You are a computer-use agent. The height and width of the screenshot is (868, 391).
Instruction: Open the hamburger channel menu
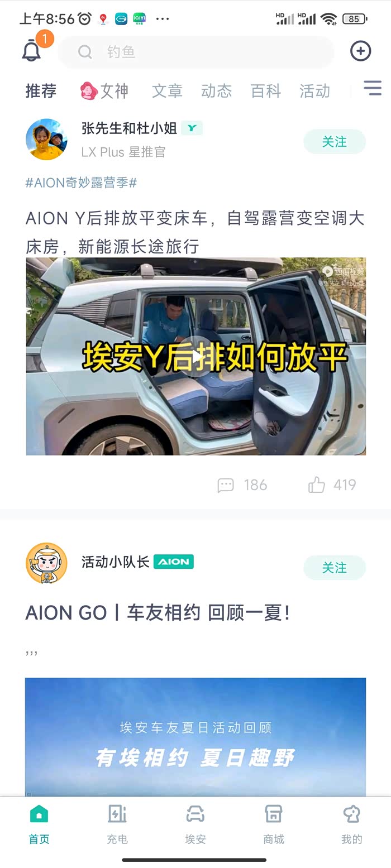click(372, 88)
